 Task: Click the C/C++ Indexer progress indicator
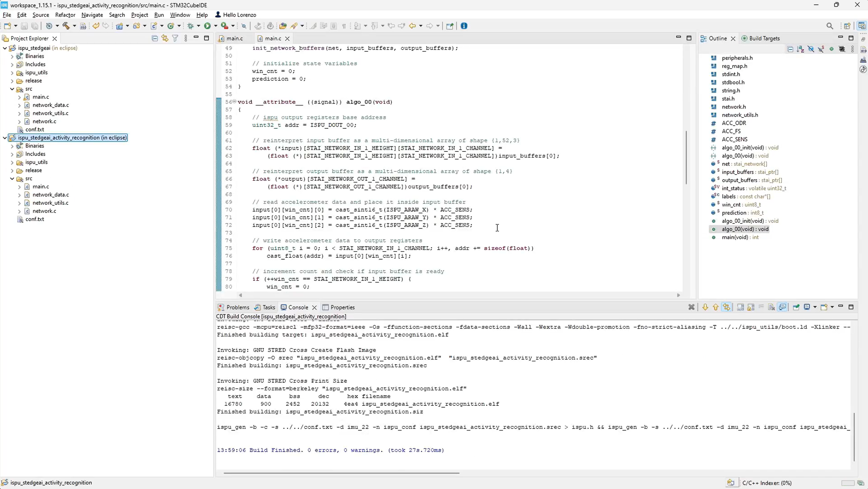coord(767,483)
